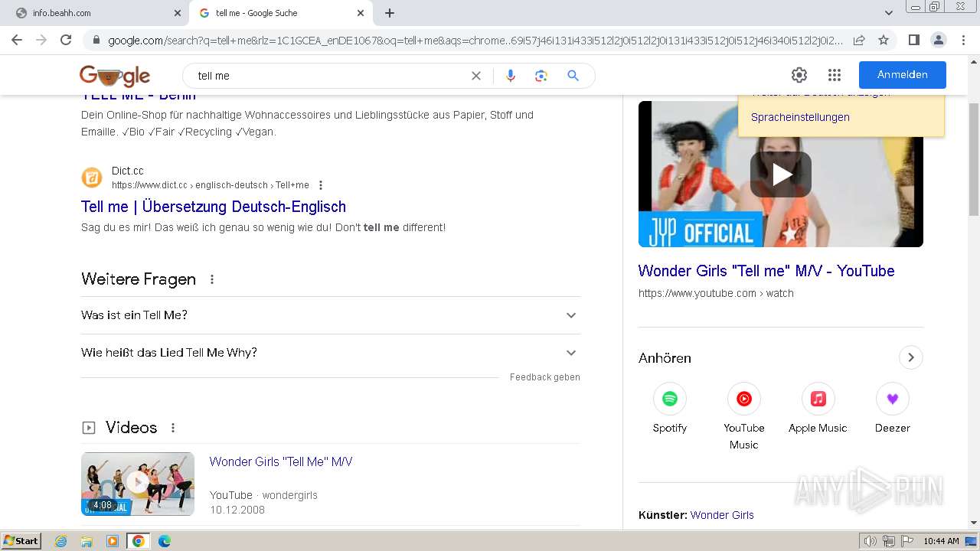Open the tab search dropdown arrow
The image size is (980, 551).
point(889,13)
